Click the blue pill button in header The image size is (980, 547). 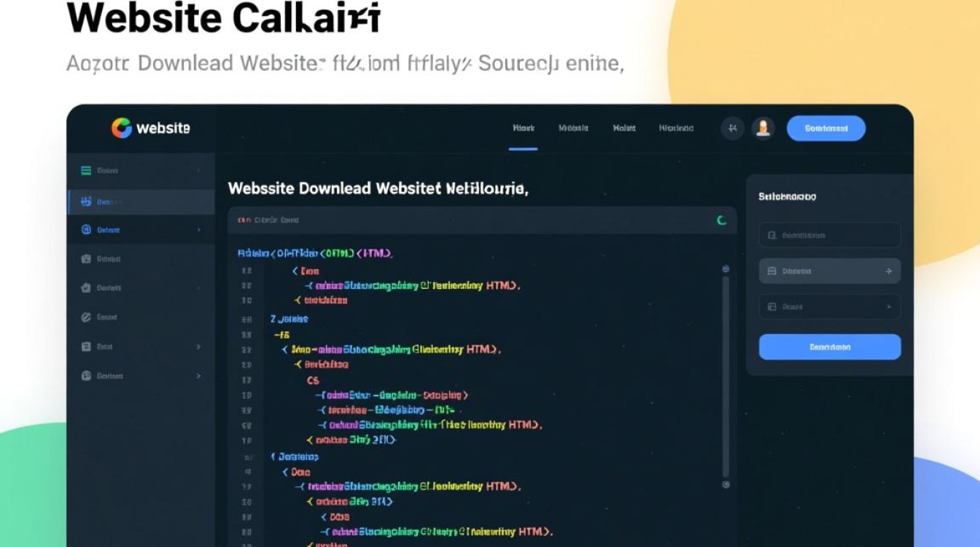[826, 128]
